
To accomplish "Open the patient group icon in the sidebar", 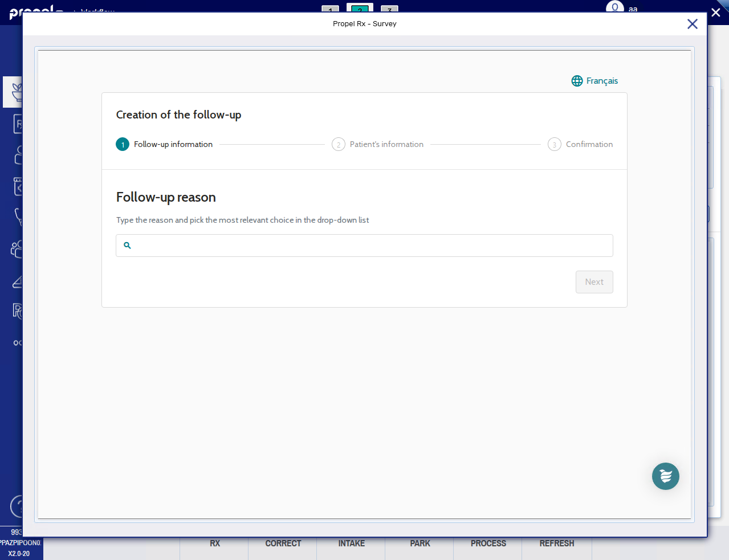I will click(17, 249).
